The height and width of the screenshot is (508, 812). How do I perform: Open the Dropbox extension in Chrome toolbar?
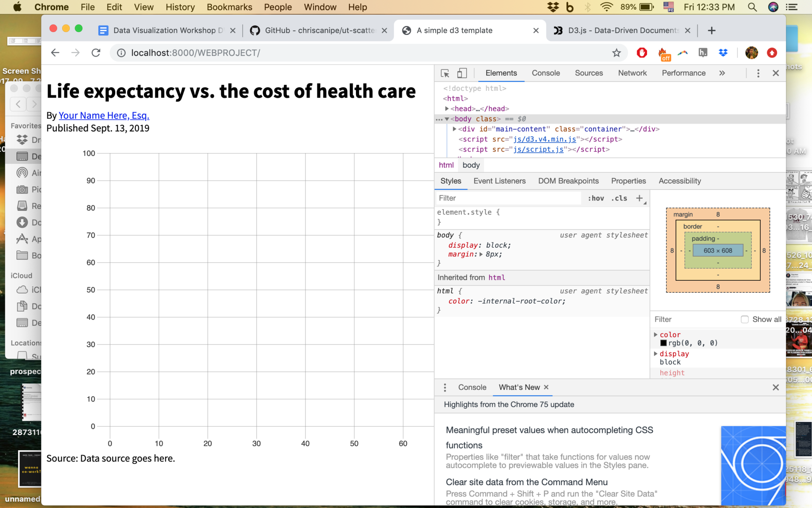723,53
